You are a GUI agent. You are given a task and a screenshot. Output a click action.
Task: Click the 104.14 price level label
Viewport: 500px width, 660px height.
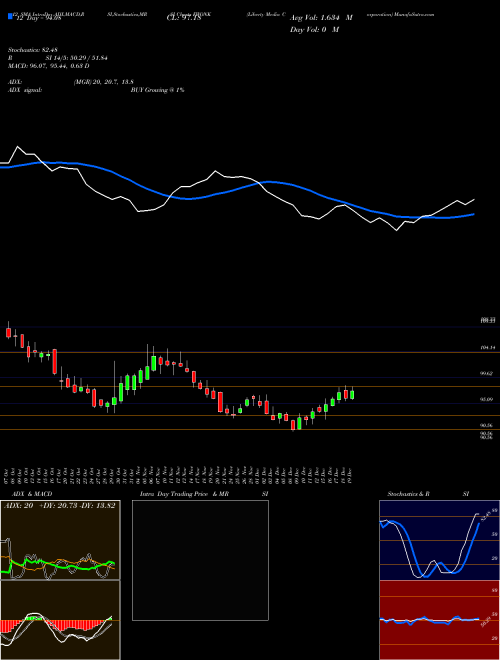tap(488, 348)
